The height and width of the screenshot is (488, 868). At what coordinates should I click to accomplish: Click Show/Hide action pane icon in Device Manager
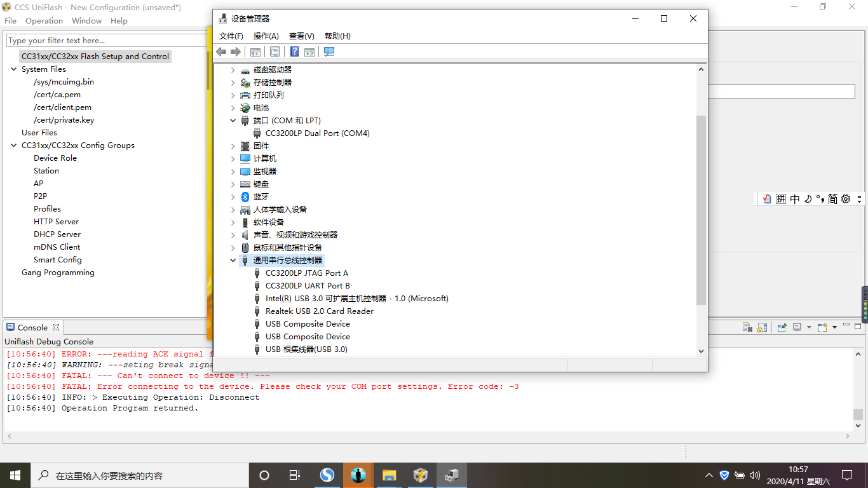[x=309, y=51]
